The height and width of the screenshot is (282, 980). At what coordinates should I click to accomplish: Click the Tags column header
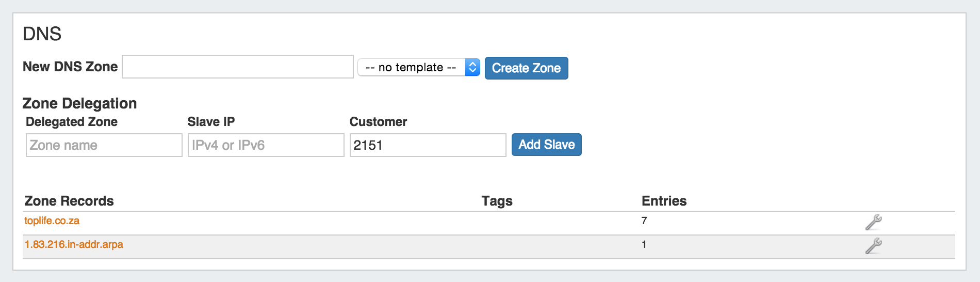coord(497,201)
